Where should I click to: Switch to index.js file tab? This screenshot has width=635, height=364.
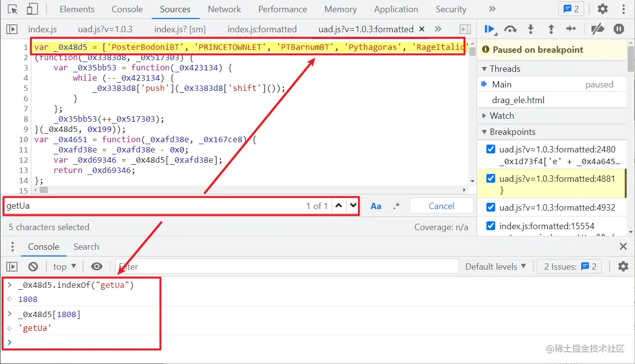point(43,29)
